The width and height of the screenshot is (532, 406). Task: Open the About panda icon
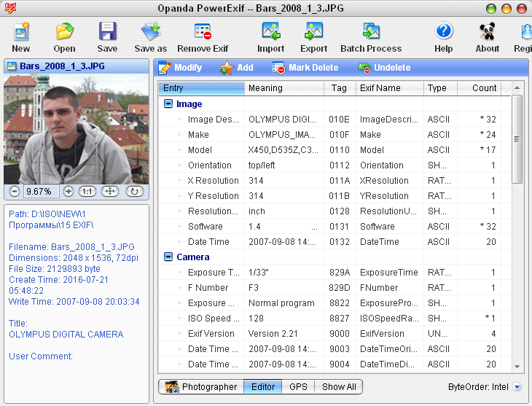[x=487, y=32]
